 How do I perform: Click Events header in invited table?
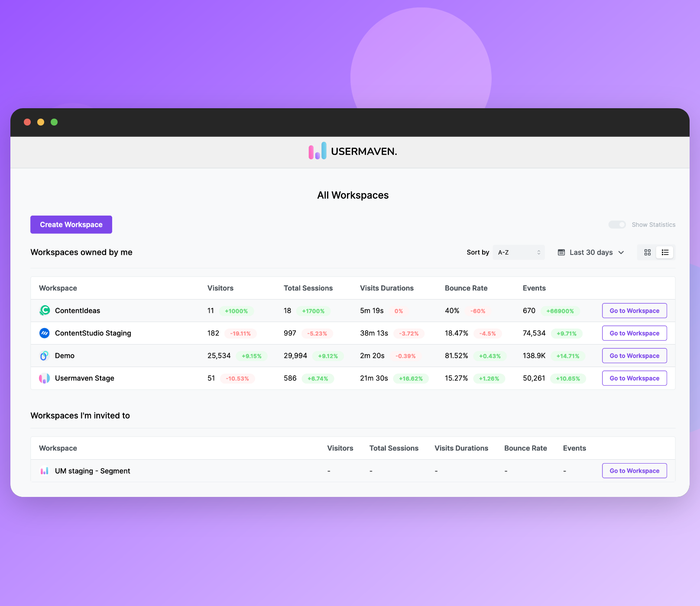[574, 448]
